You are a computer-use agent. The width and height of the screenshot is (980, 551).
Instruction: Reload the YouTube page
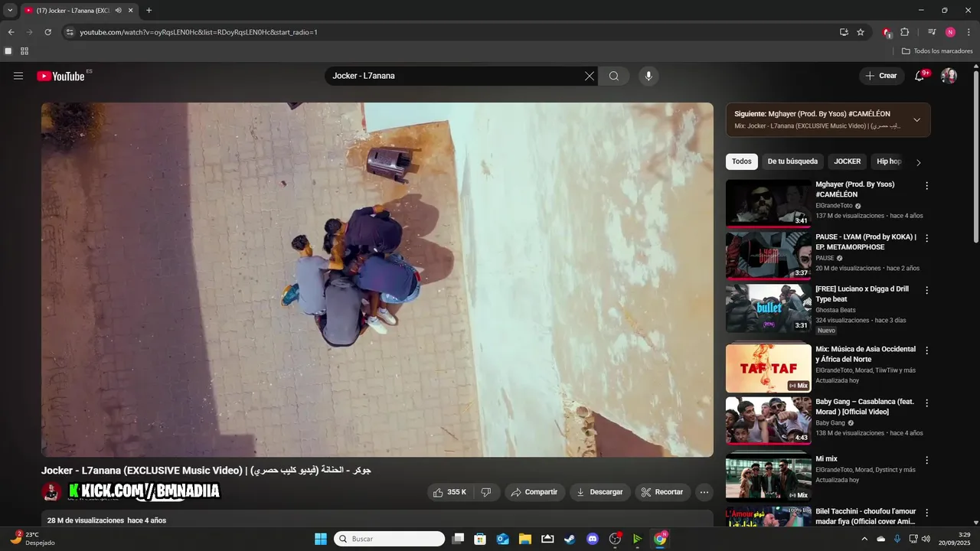coord(47,32)
